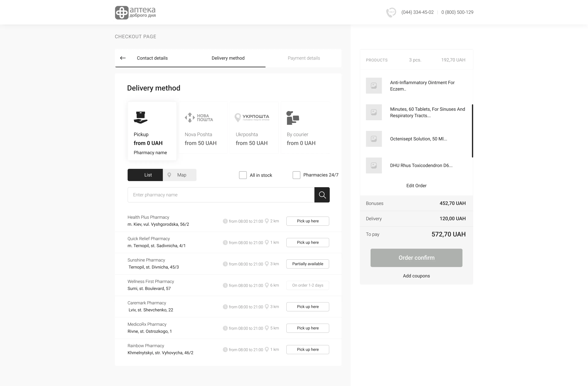This screenshot has height=386, width=588.
Task: Click the Add coupons link
Action: point(416,276)
